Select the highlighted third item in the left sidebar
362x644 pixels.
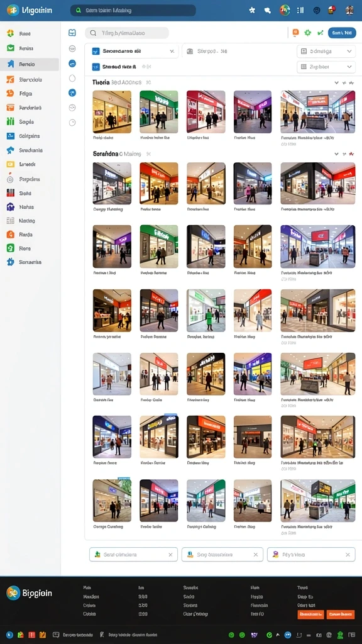click(30, 64)
